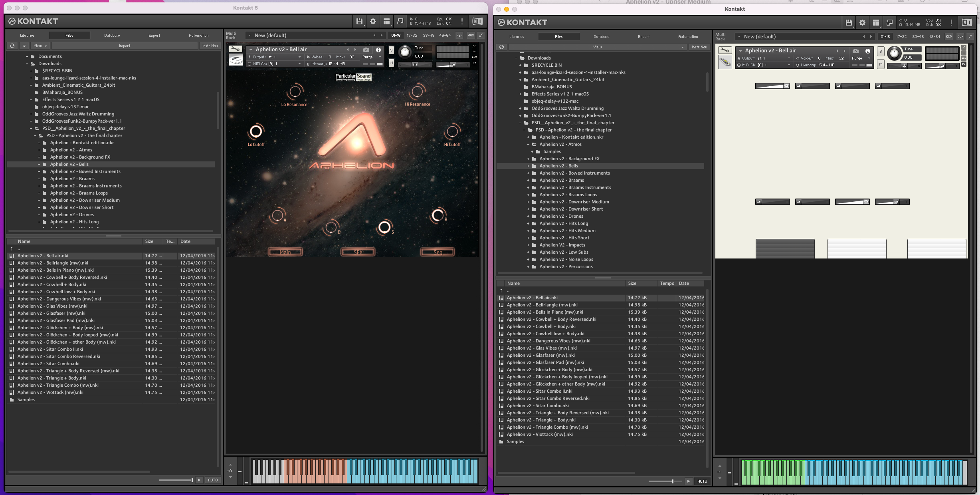The width and height of the screenshot is (980, 495).
Task: Click the NI logo in Kontakt 5 window
Action: pos(477,22)
